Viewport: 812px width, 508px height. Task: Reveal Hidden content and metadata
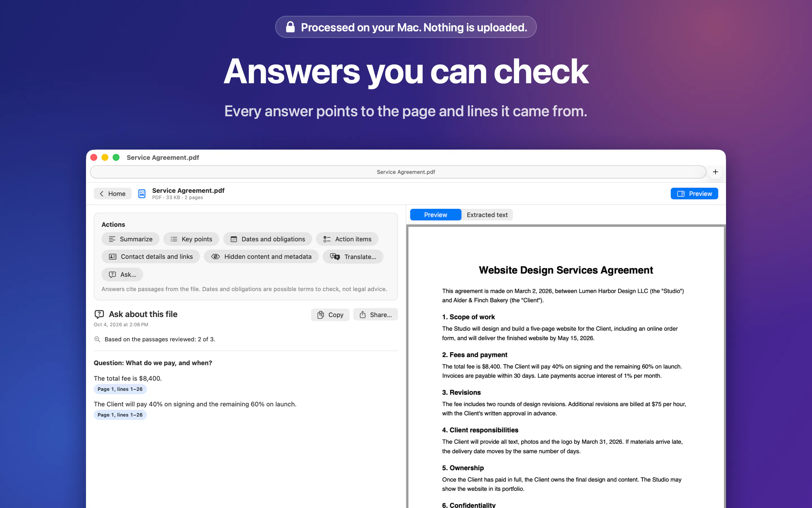pos(261,257)
